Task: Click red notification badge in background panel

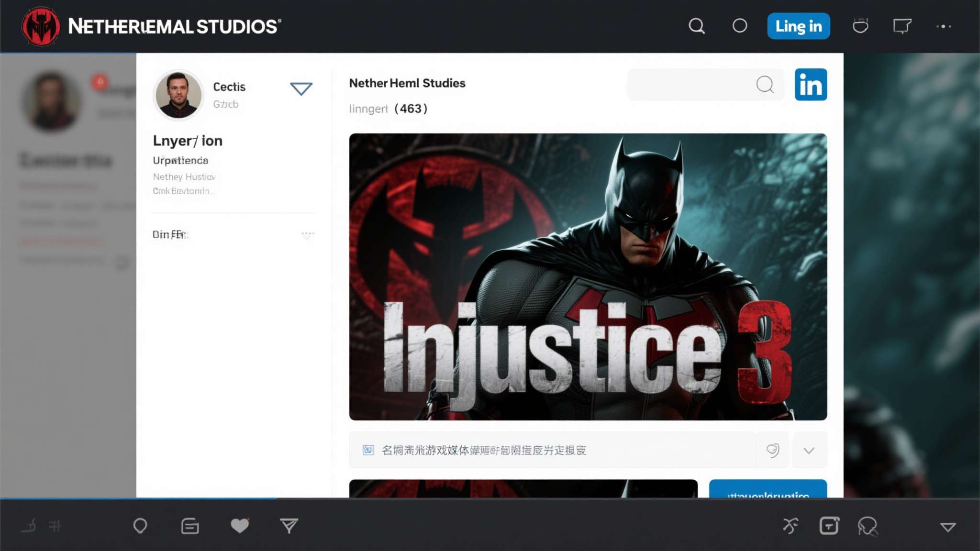Action: (100, 82)
